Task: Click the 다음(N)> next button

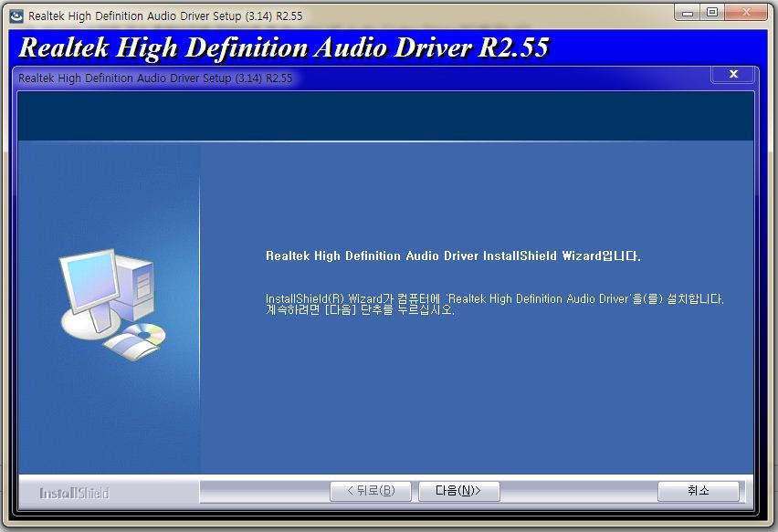Action: tap(459, 491)
